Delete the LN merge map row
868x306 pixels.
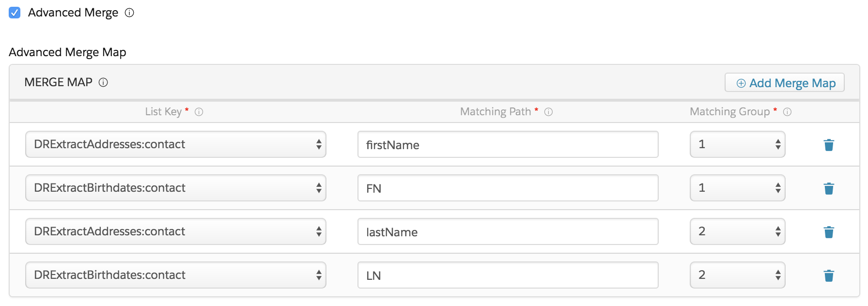pos(829,275)
